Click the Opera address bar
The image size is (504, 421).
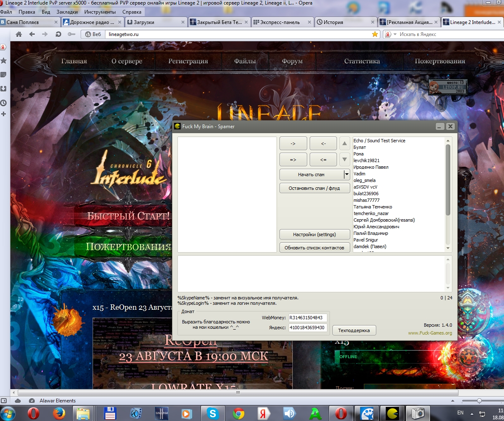pyautogui.click(x=238, y=34)
